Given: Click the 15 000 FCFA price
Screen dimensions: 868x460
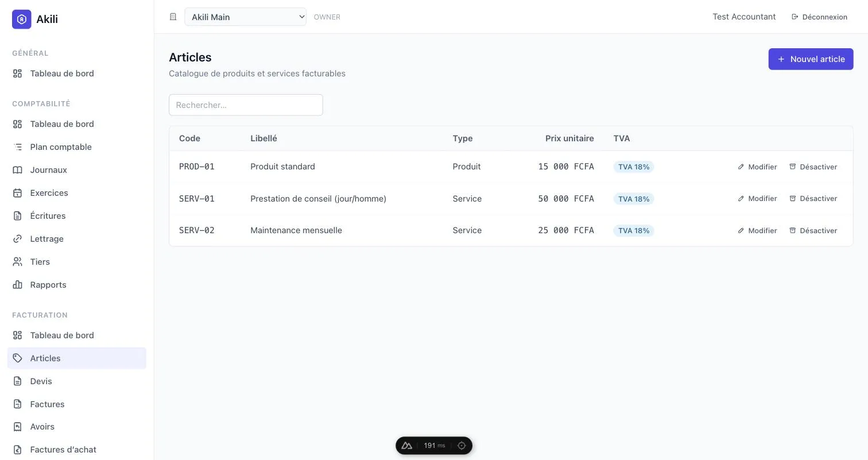Looking at the screenshot, I should coord(566,167).
